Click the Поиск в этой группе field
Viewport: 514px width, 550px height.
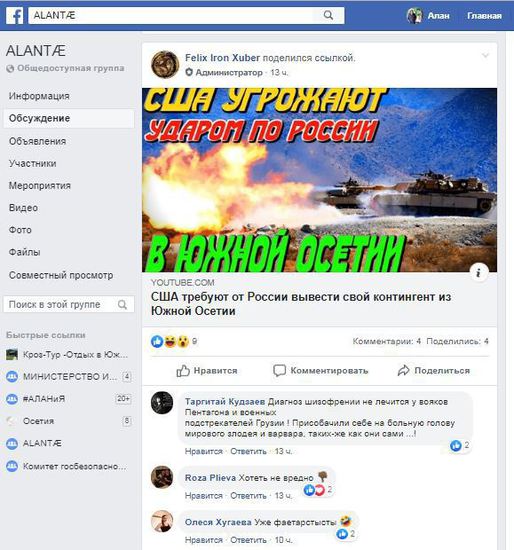(x=69, y=304)
